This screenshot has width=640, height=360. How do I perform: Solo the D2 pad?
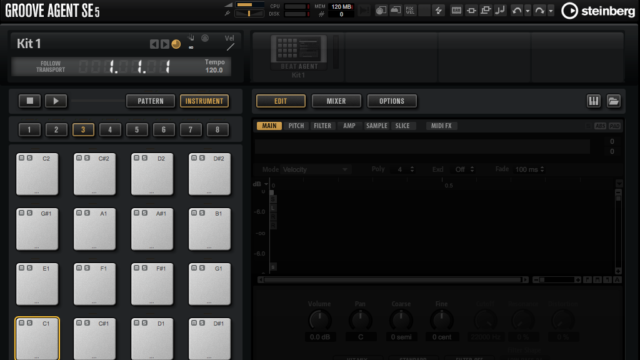144,158
